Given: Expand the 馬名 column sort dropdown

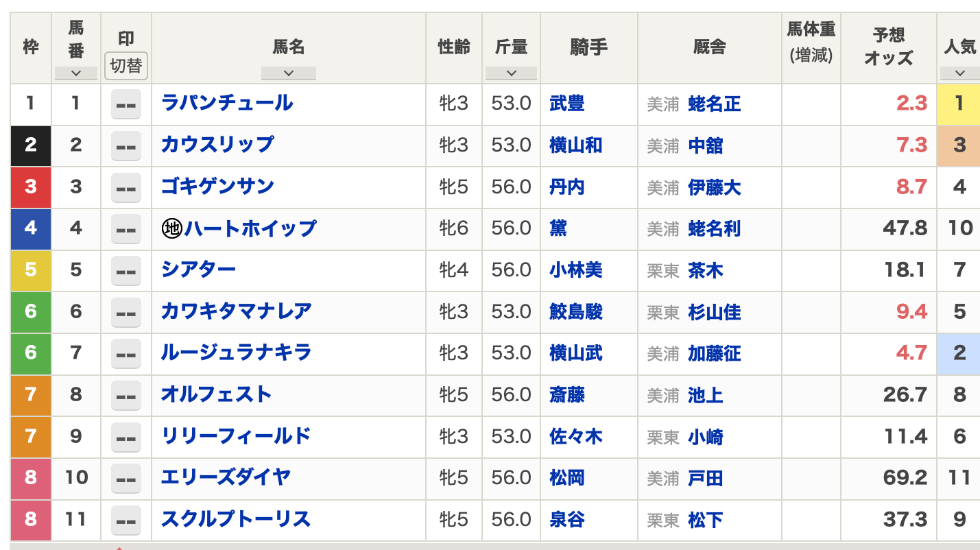Looking at the screenshot, I should pos(288,73).
